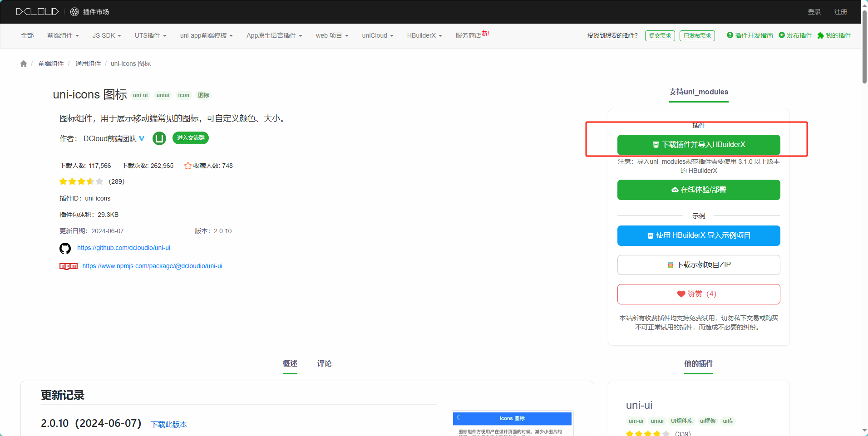Screen dimensions: 868x436
Task: Click the puzzle icon beside 我的插件
Action: (820, 35)
